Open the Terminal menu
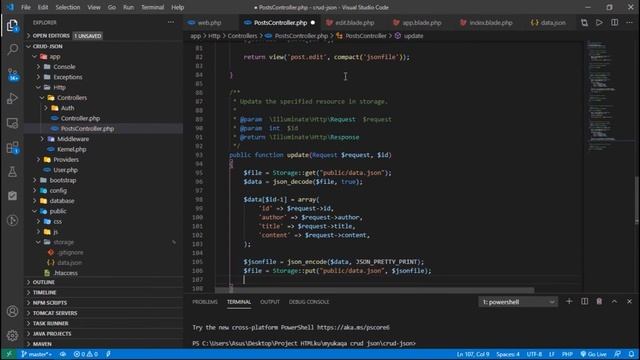The width and height of the screenshot is (640, 360). pos(152,7)
